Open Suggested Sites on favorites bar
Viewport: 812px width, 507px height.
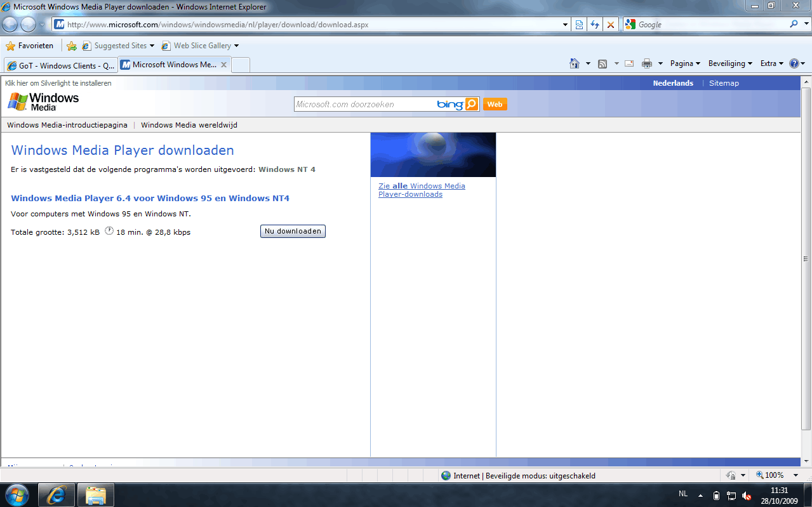click(x=118, y=46)
